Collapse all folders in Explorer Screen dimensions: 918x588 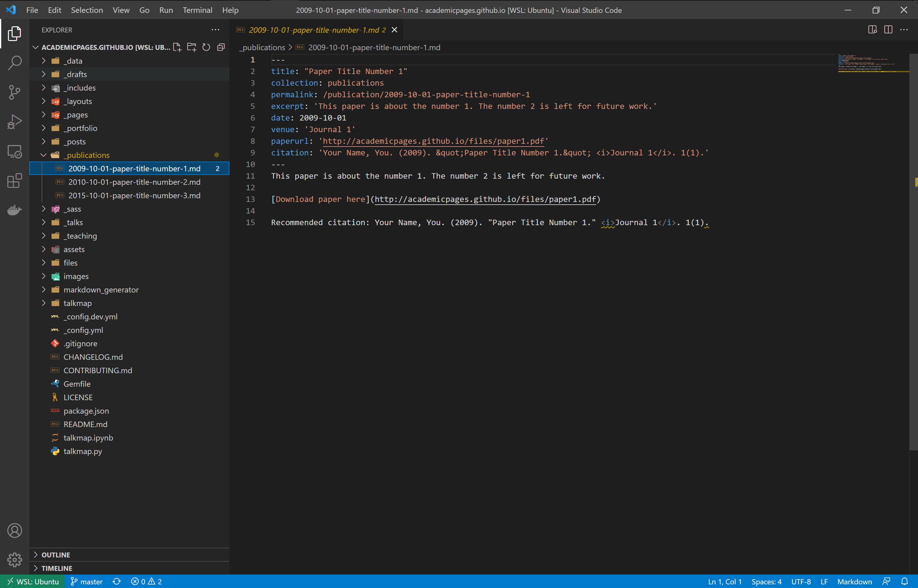coord(221,47)
